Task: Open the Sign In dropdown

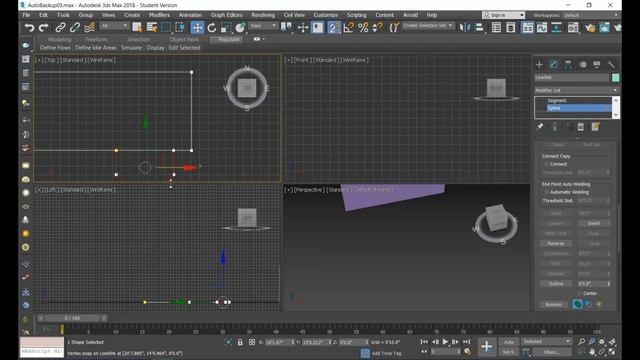Action: (503, 15)
